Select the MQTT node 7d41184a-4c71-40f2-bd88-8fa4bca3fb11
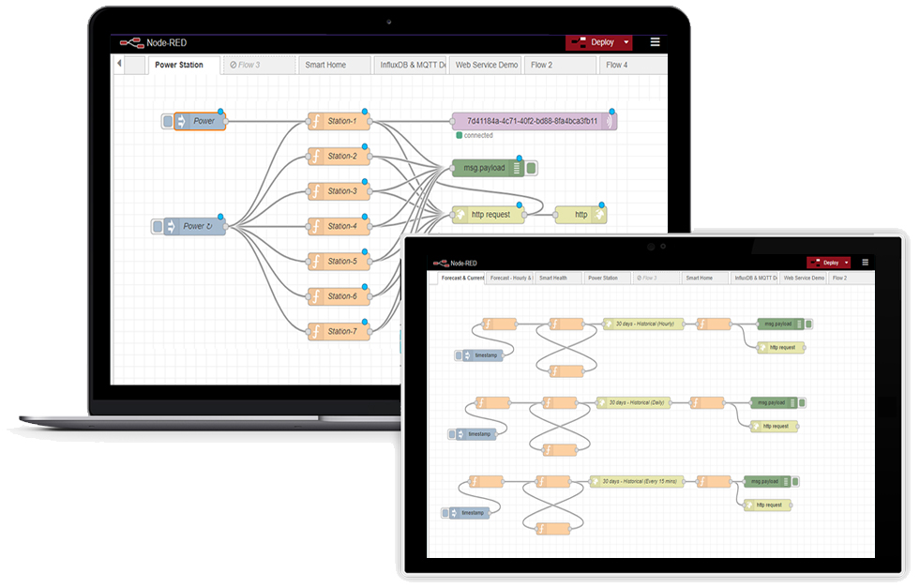 click(534, 122)
